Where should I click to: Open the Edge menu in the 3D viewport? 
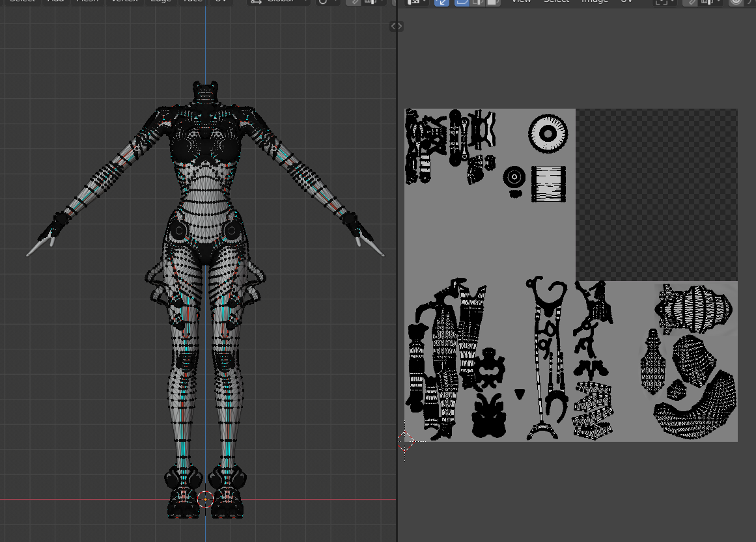161,1
